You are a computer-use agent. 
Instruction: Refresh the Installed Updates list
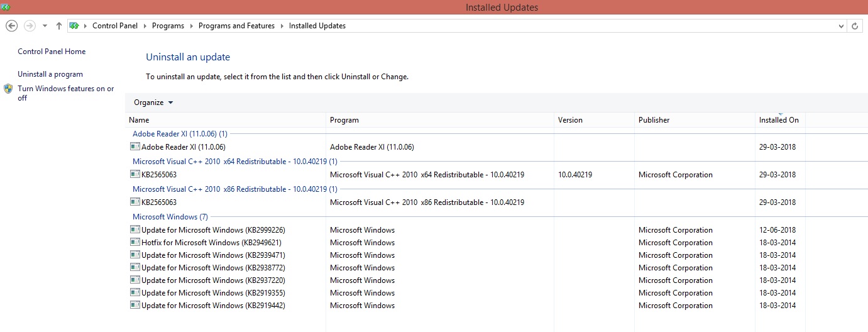[x=855, y=26]
